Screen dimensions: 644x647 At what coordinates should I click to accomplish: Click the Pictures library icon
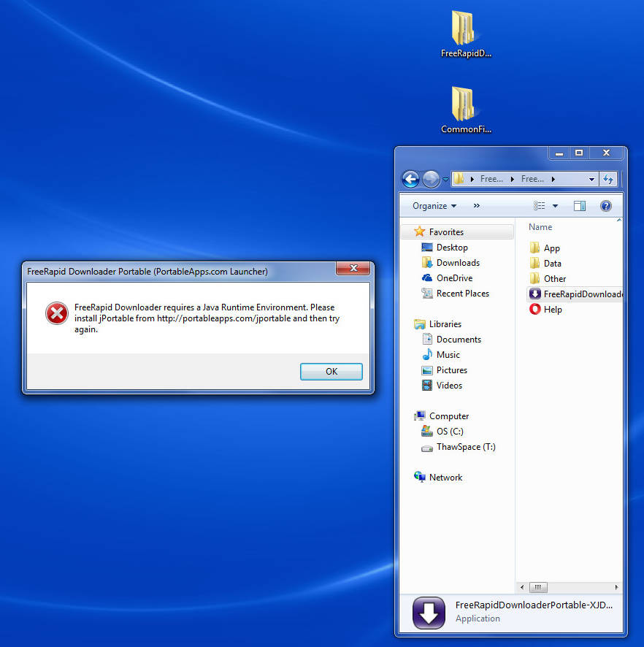[427, 370]
